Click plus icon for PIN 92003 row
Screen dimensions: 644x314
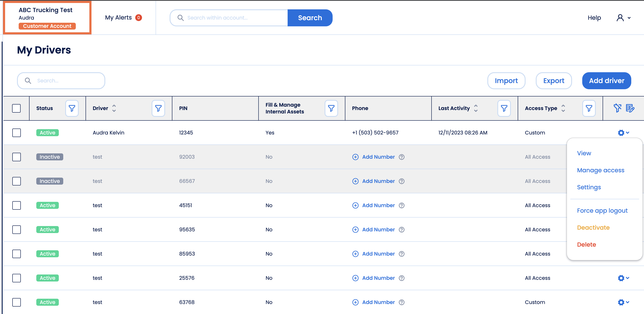point(355,157)
